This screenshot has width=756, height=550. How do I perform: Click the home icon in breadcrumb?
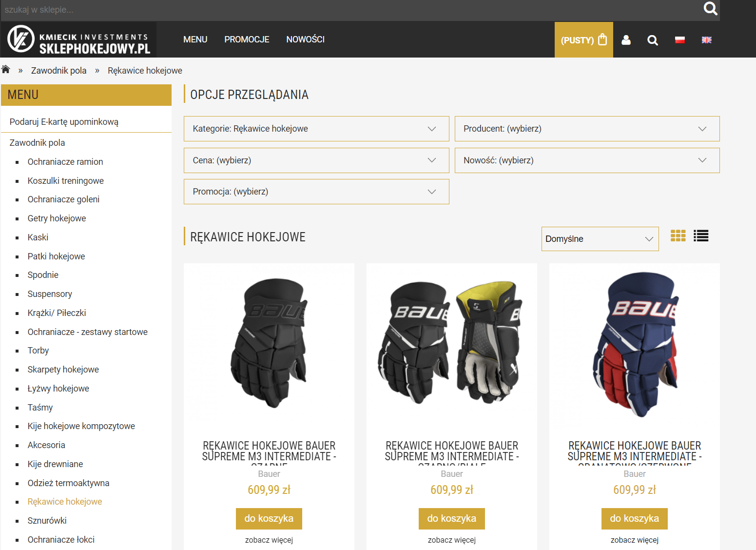pyautogui.click(x=6, y=70)
